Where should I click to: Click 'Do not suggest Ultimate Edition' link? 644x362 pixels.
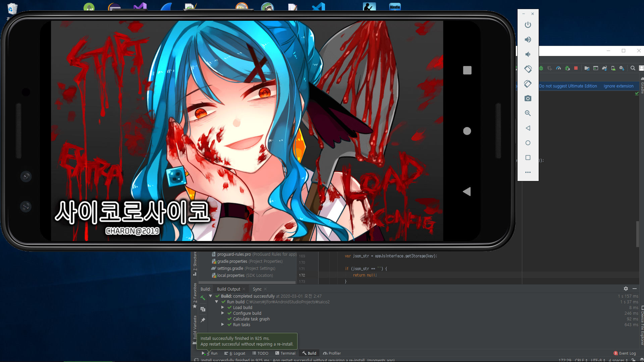(568, 86)
